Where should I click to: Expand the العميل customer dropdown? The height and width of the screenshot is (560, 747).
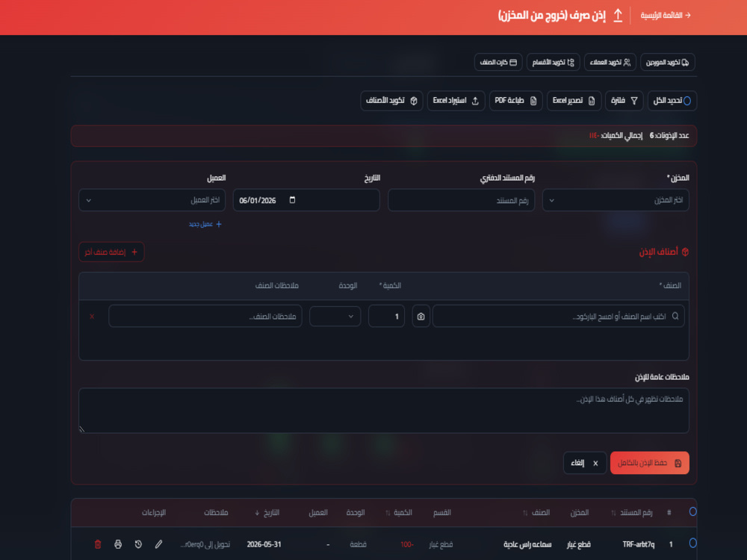pos(152,200)
